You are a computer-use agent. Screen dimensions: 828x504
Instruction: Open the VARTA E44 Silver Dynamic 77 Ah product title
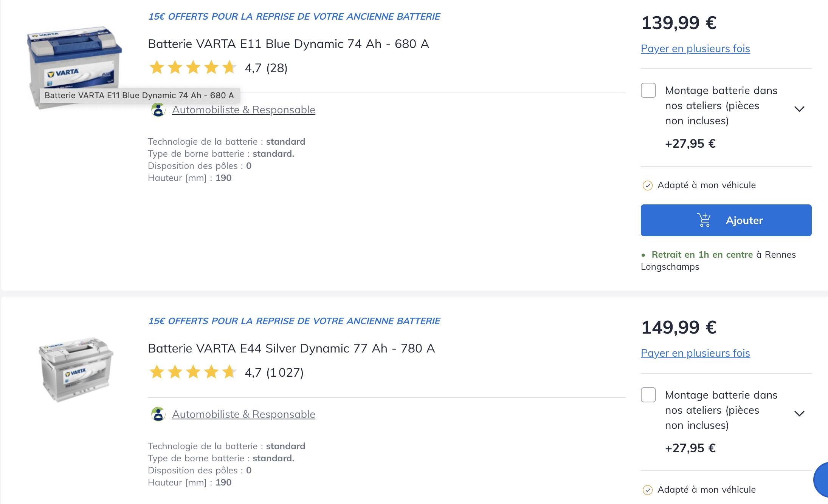pos(292,348)
